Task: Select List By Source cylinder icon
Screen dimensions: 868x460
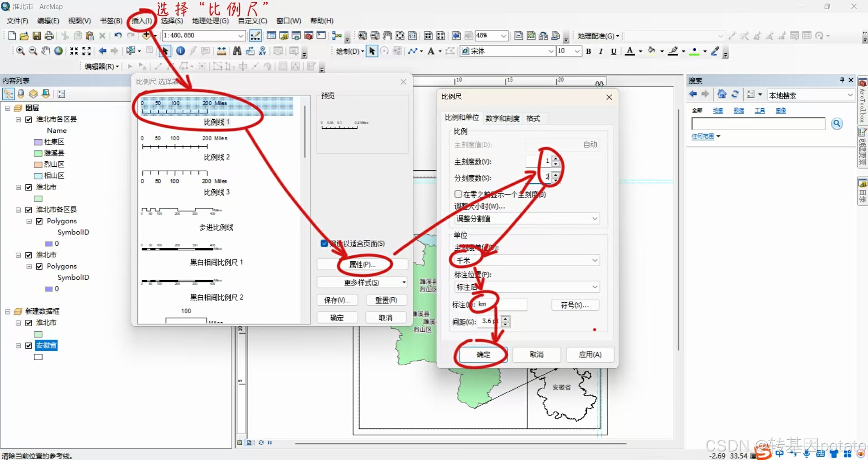Action: pos(21,94)
